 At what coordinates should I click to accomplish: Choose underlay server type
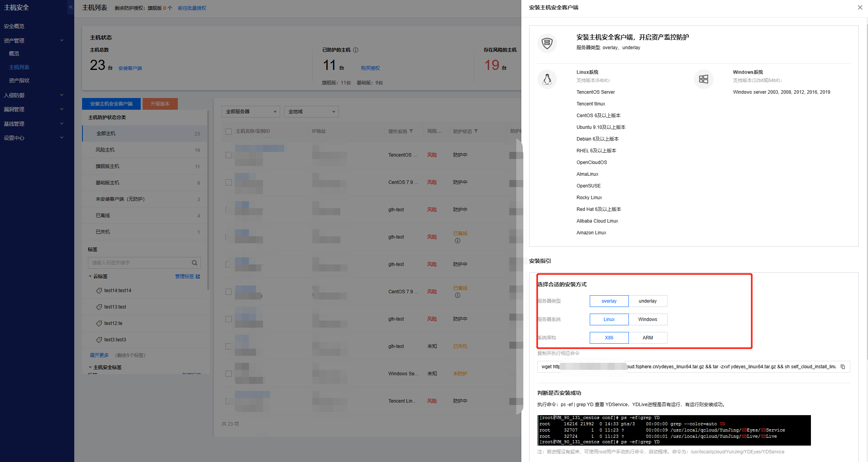(647, 301)
